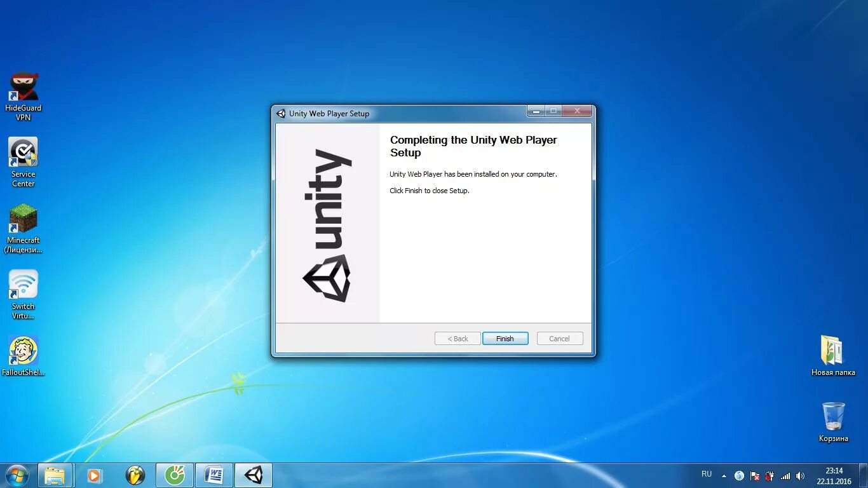The height and width of the screenshot is (488, 868).
Task: Show hidden tray icons arrow
Action: (724, 476)
